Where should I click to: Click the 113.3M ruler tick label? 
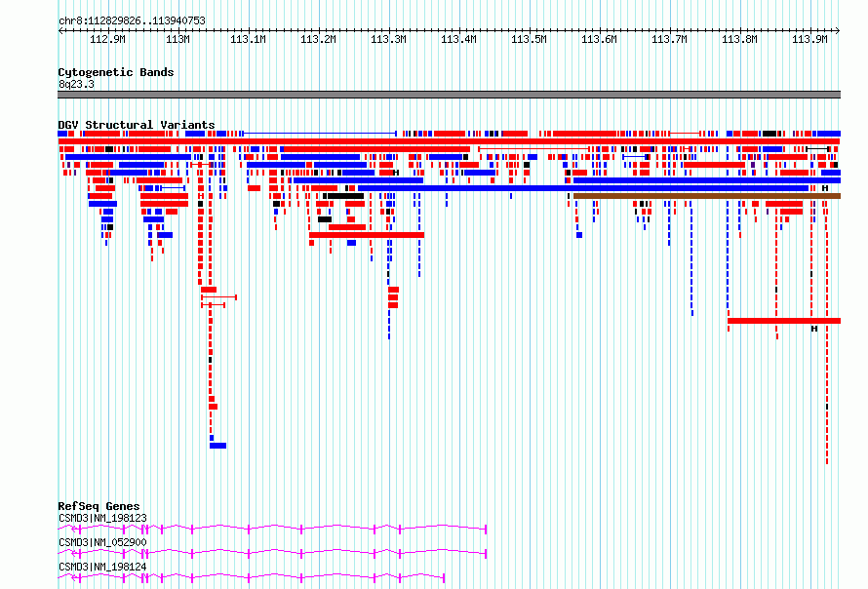(x=388, y=39)
